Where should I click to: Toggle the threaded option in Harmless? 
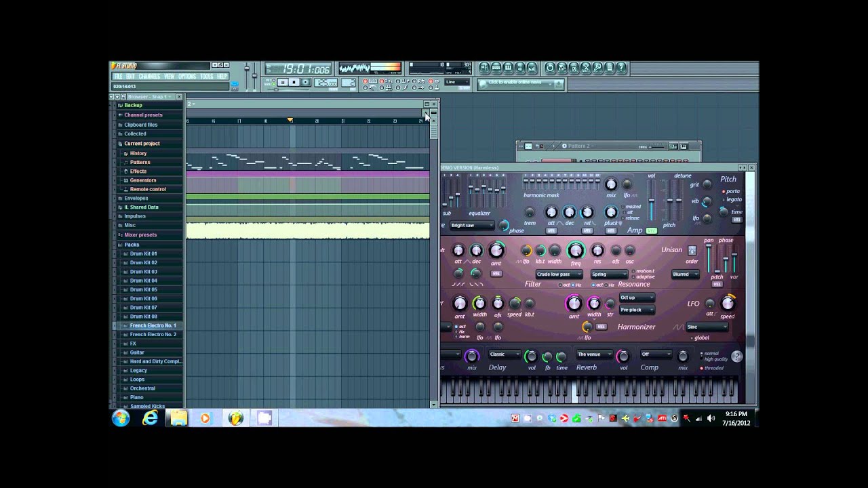pyautogui.click(x=713, y=368)
